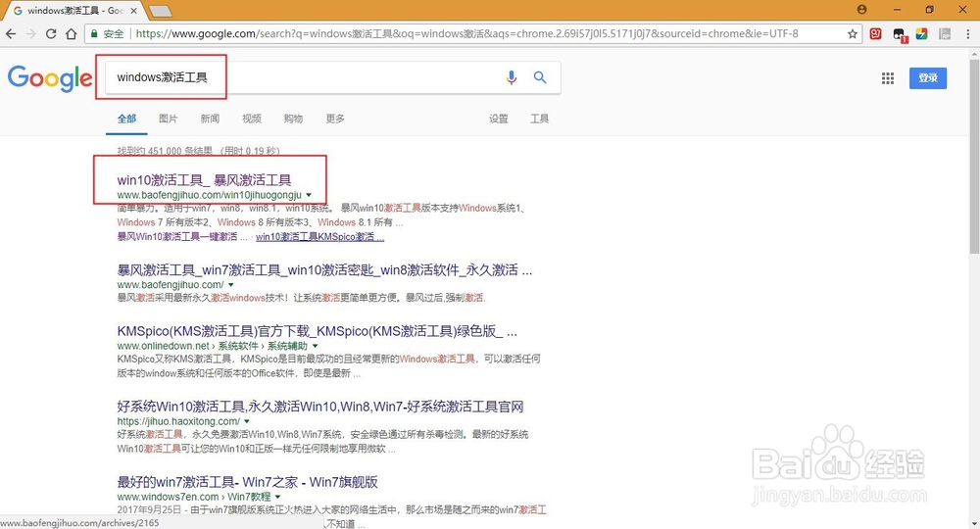
Task: Open a new tab button
Action: [x=161, y=11]
